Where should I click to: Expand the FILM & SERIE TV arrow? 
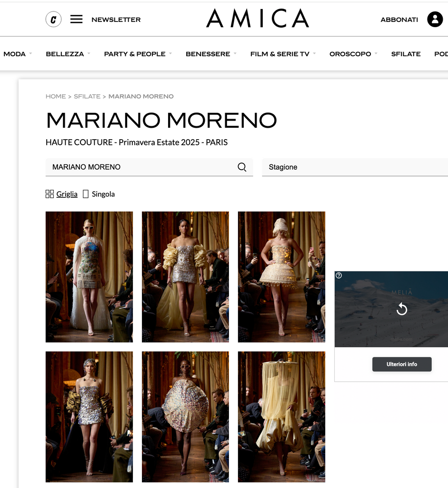[314, 54]
